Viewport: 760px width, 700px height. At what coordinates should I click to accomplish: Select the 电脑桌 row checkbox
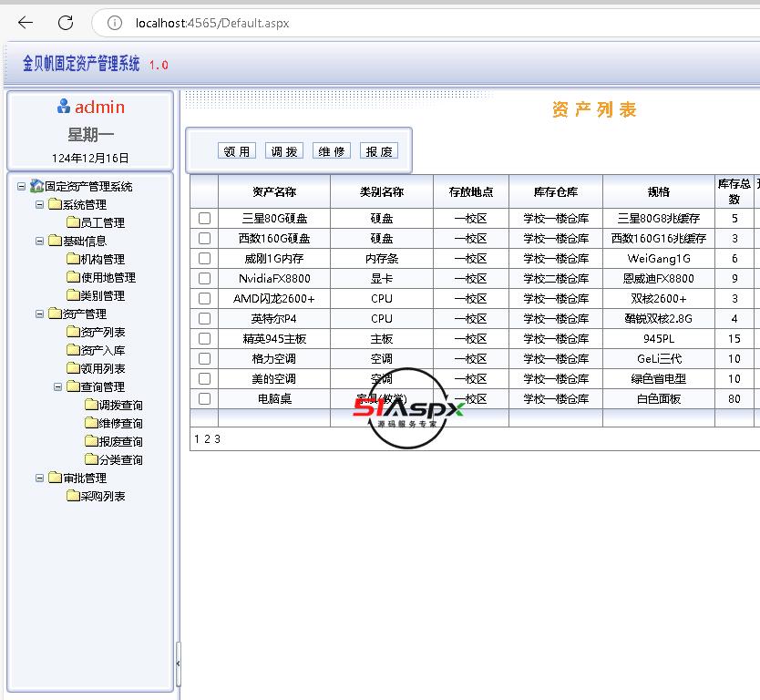pos(204,399)
